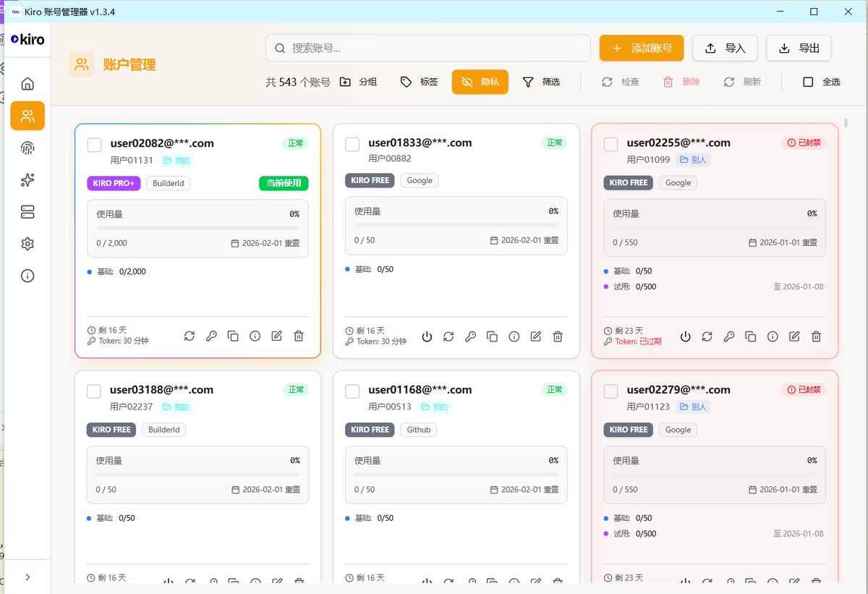Viewport: 868px width, 594px height.
Task: Select checkbox for user01168 account
Action: [x=352, y=391]
